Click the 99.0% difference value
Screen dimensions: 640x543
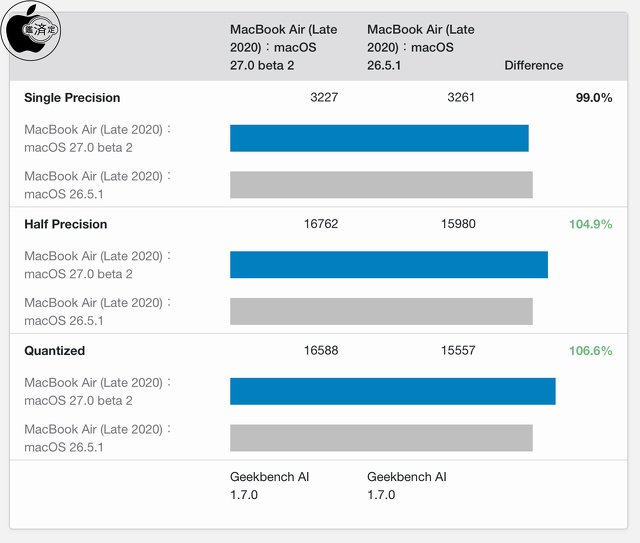pos(594,98)
